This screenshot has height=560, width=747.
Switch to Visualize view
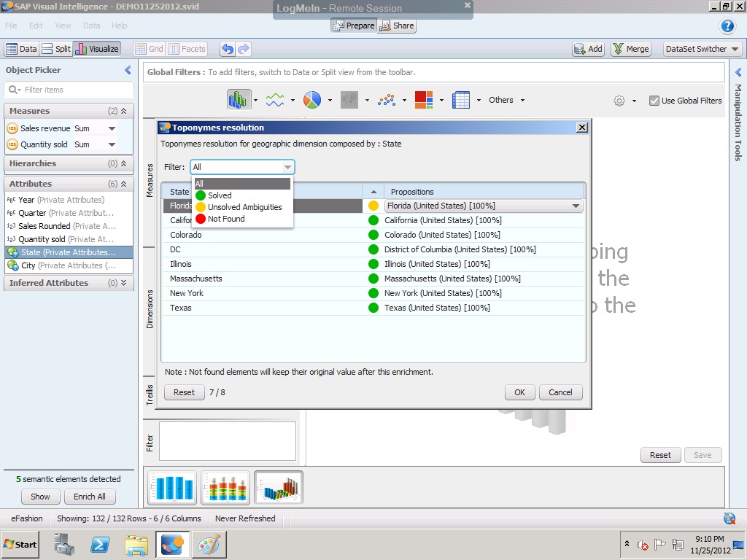[97, 49]
